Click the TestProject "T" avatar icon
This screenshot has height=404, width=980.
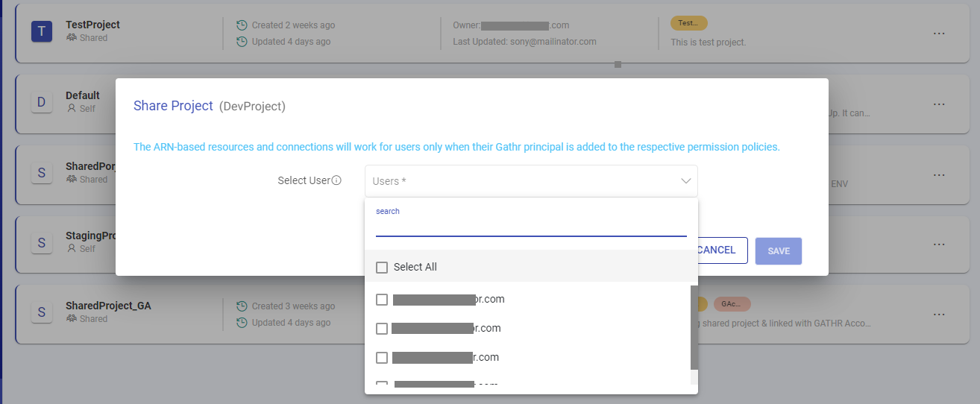point(41,31)
